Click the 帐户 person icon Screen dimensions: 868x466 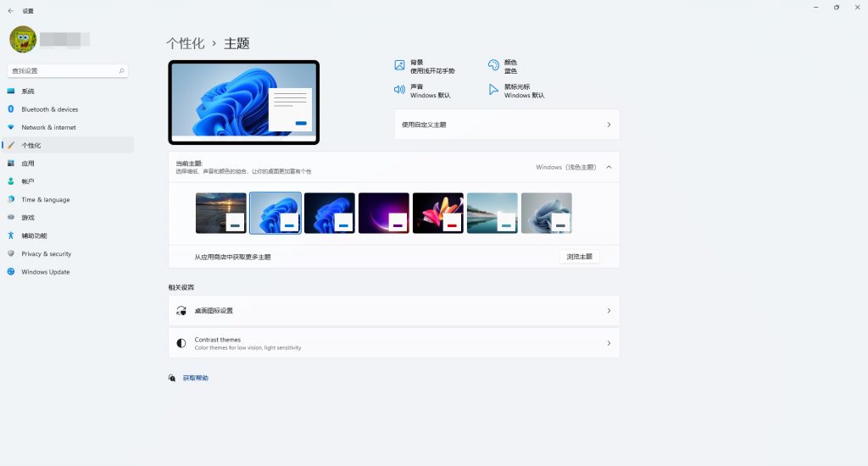pos(10,181)
